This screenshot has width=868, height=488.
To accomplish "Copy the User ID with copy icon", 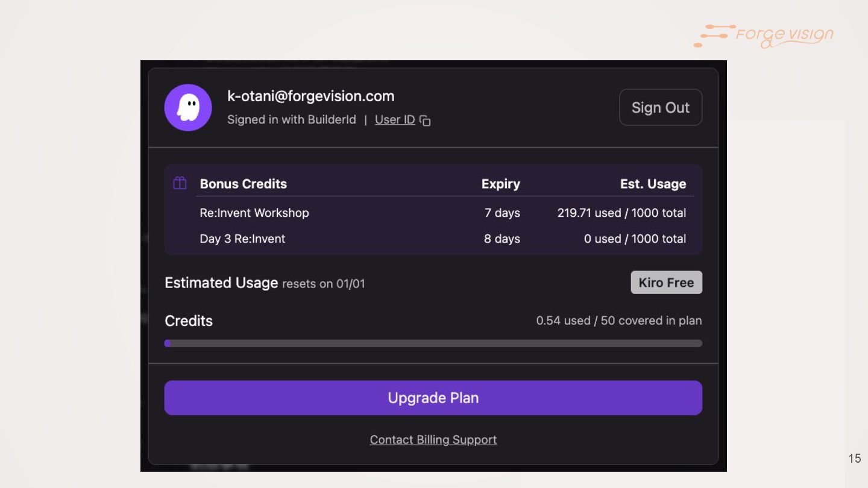I will [x=425, y=120].
